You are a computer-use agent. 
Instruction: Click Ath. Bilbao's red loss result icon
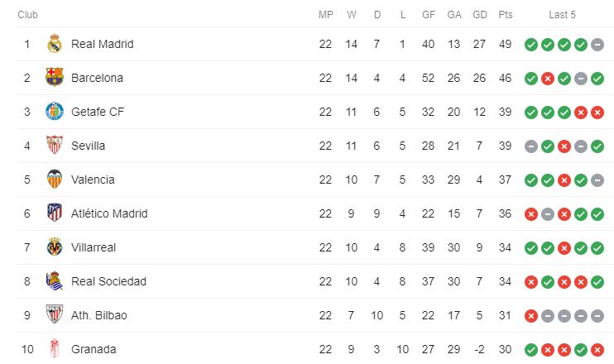531,316
